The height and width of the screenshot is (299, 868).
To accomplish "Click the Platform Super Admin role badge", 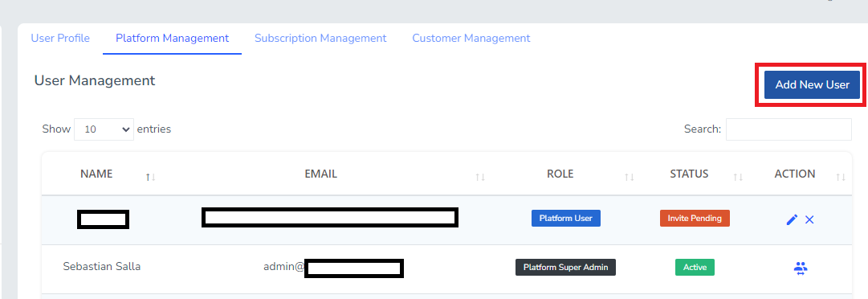I will tap(566, 267).
